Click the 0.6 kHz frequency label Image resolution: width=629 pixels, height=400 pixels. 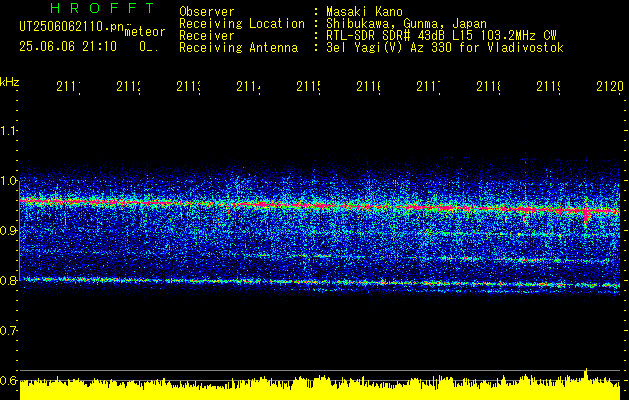tap(9, 380)
